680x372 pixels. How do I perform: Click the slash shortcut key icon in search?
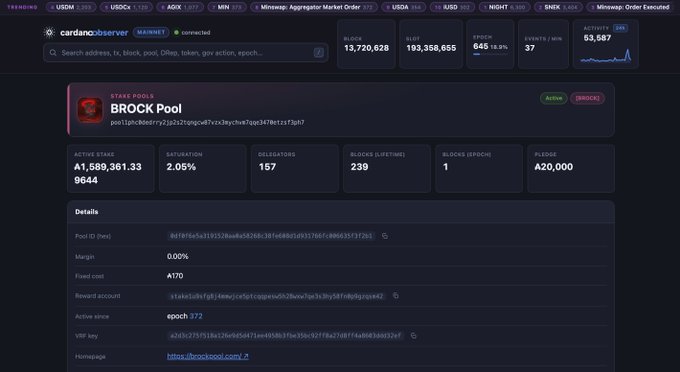318,53
